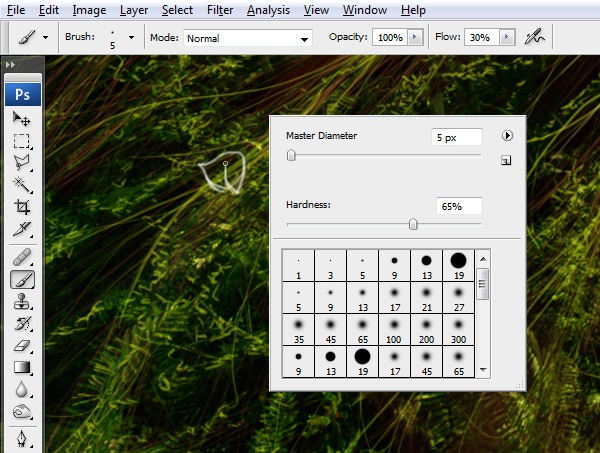This screenshot has height=453, width=600.
Task: Select the Polygonal Lasso tool
Action: click(x=22, y=163)
